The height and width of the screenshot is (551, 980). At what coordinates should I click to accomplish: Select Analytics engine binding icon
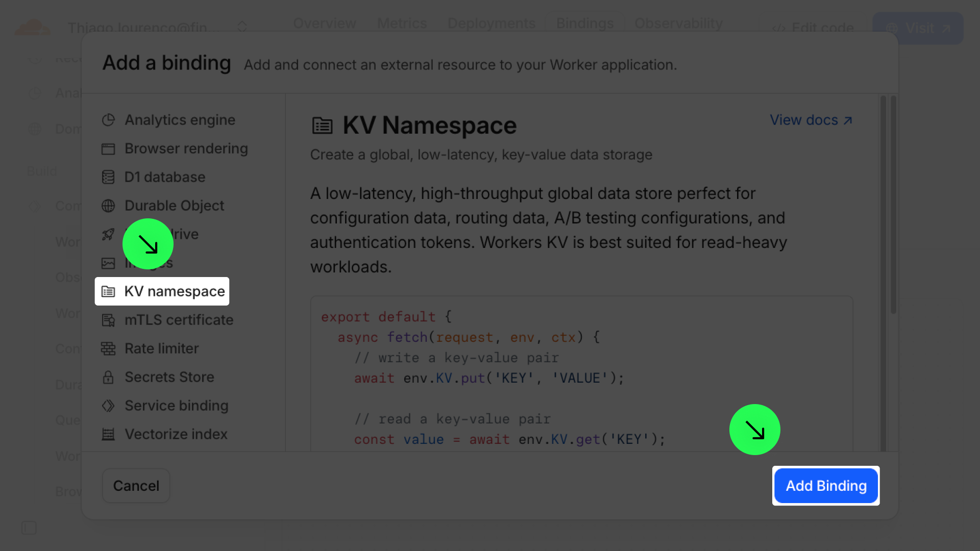click(x=108, y=120)
